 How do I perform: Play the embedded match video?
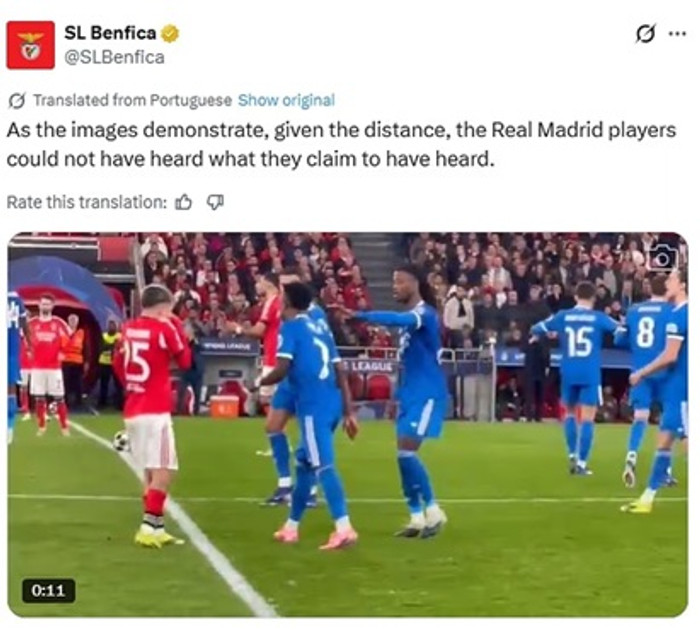coord(348,425)
